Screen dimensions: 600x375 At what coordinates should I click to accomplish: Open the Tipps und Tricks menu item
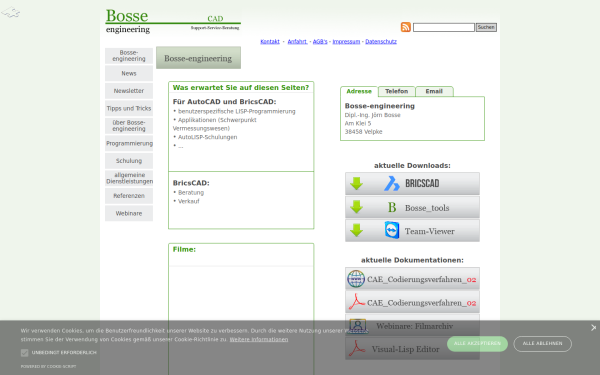coord(129,108)
